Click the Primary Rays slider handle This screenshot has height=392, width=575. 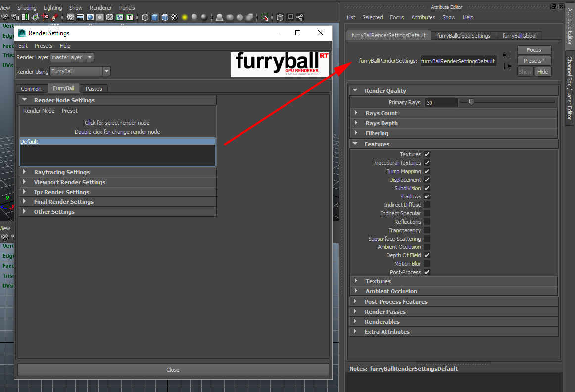click(471, 102)
